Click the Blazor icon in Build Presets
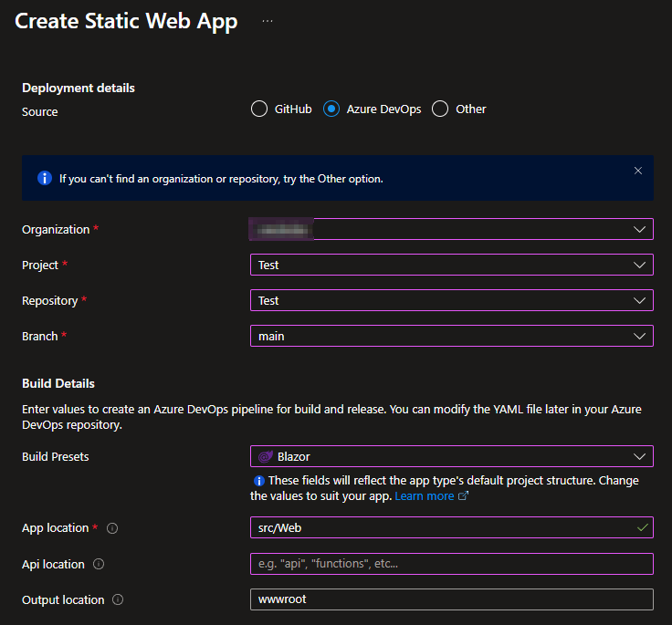The image size is (672, 625). (x=266, y=456)
